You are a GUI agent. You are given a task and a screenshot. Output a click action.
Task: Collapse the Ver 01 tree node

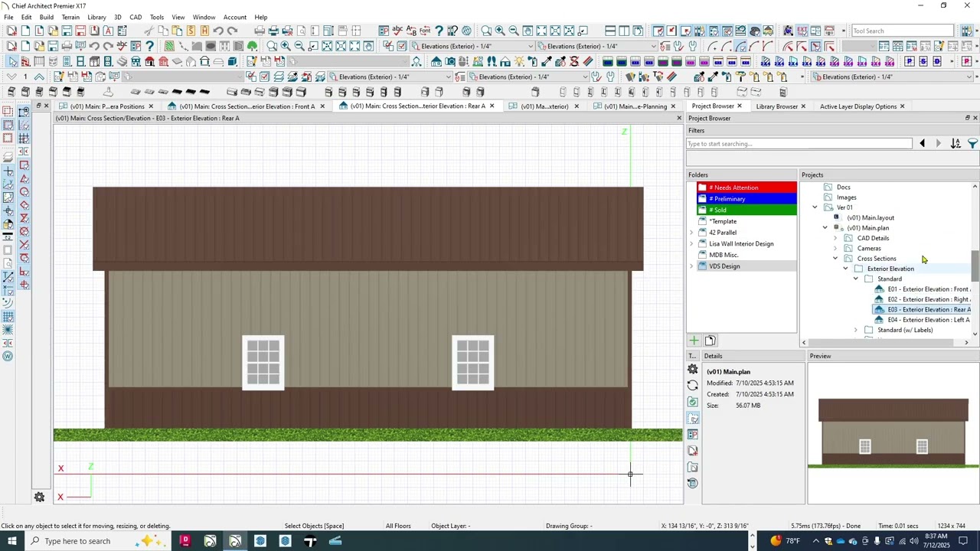(815, 207)
